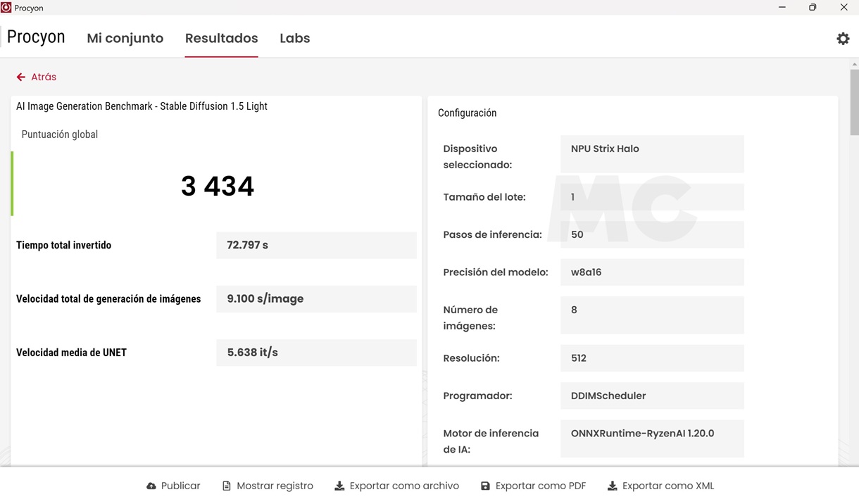The height and width of the screenshot is (504, 859).
Task: Click the Publicar cloud upload icon
Action: 151,486
